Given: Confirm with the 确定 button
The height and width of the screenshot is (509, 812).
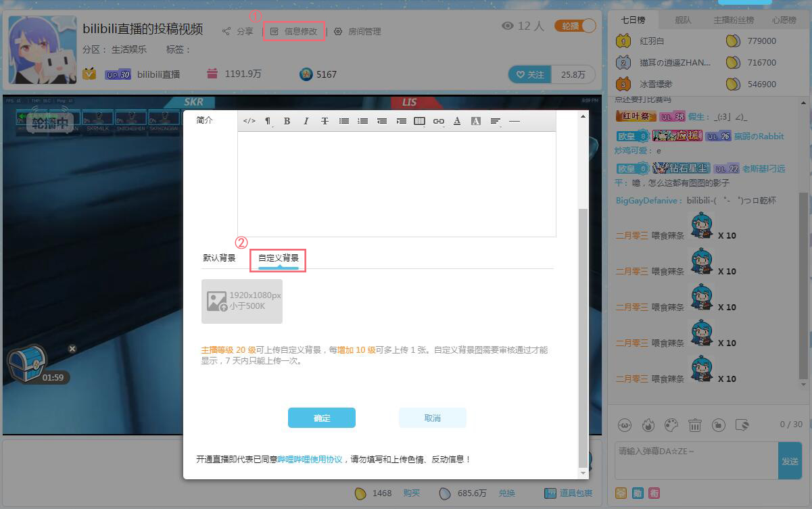Looking at the screenshot, I should [322, 418].
